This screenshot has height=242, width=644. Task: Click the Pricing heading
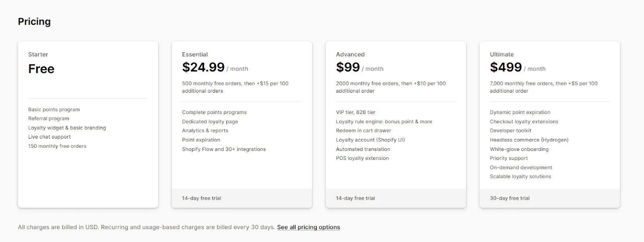click(x=34, y=21)
